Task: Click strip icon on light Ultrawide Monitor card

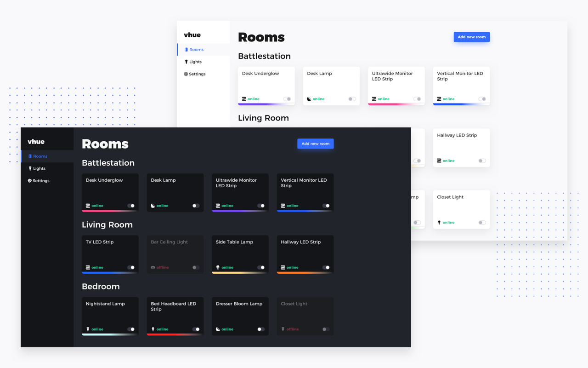Action: (x=374, y=99)
